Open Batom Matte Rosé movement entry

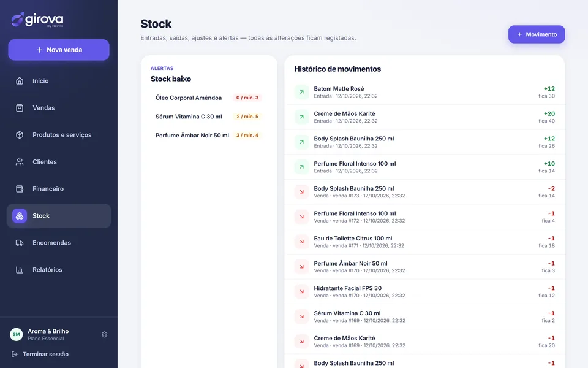(424, 92)
